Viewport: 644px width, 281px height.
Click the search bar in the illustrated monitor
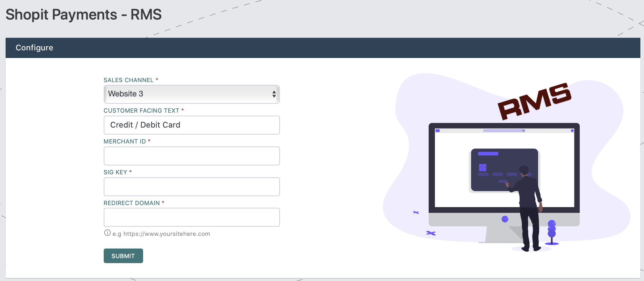click(x=504, y=131)
